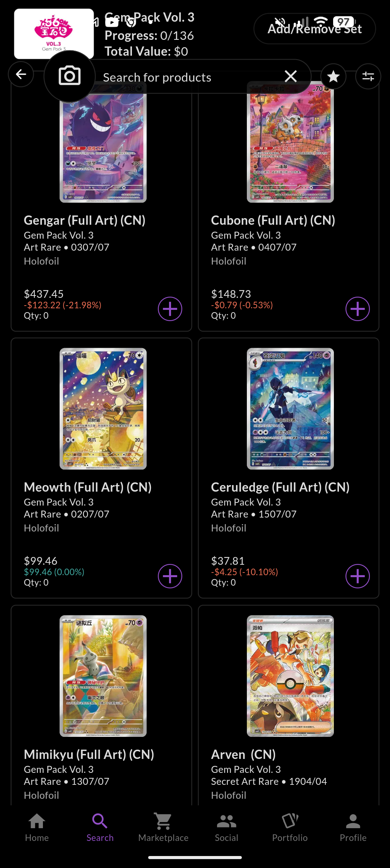Open the Marketplace cart tab
390x868 pixels.
click(163, 827)
